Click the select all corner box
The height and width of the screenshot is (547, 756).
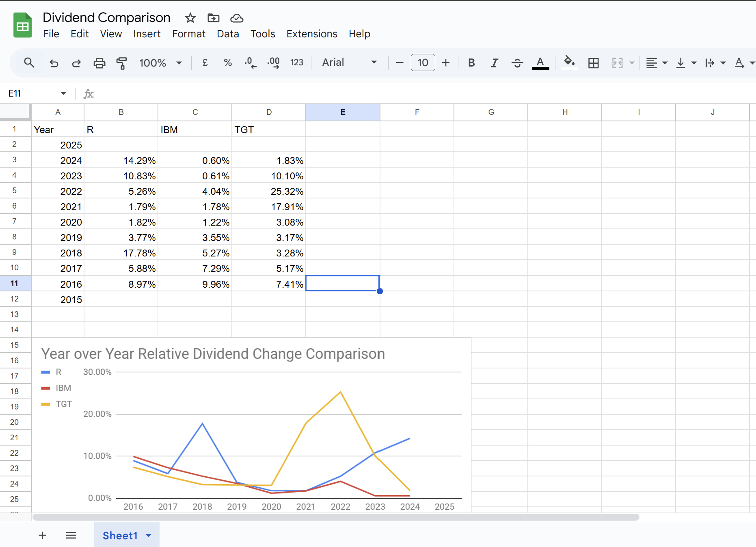tap(15, 112)
